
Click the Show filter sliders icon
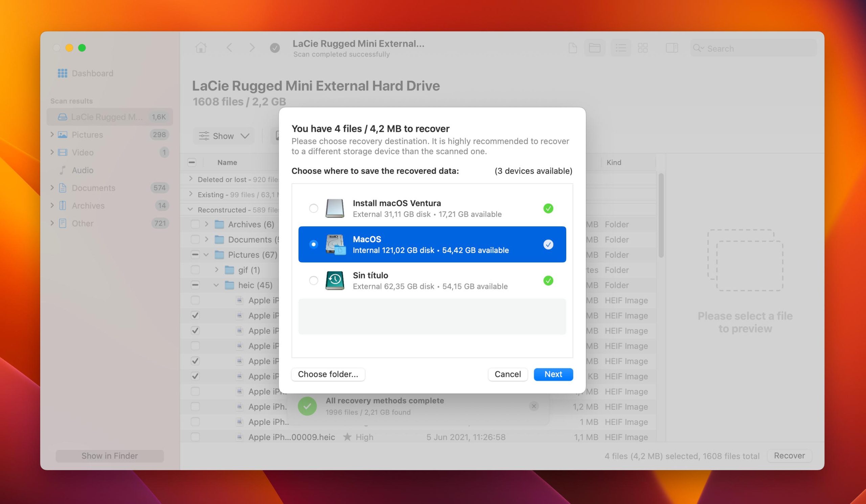pos(204,136)
